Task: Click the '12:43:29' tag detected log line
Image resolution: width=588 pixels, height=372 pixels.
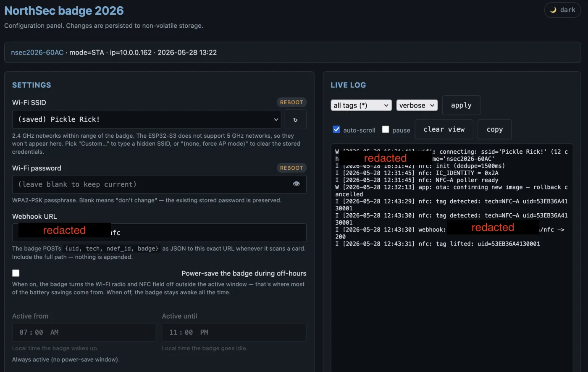Action: point(451,205)
